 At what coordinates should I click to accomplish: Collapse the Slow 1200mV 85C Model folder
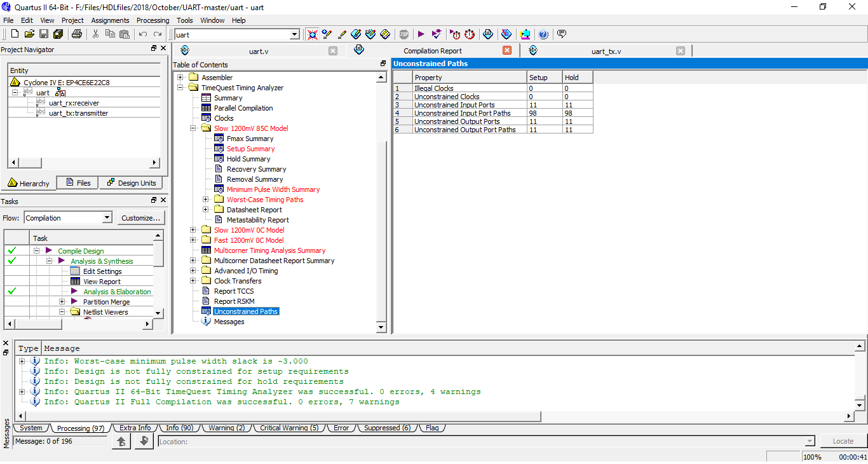click(193, 128)
